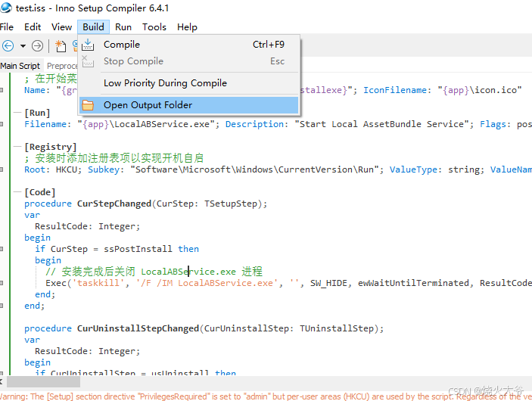
Task: Collapse the [Registry] section
Action: pyautogui.click(x=17, y=147)
